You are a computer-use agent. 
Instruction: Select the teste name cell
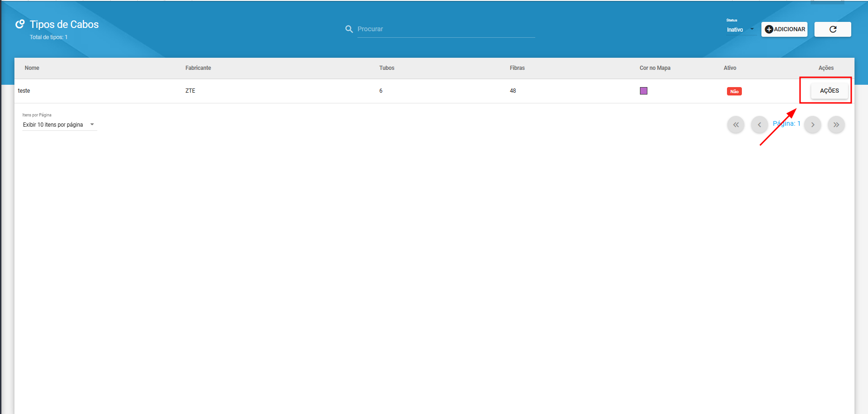(x=24, y=91)
